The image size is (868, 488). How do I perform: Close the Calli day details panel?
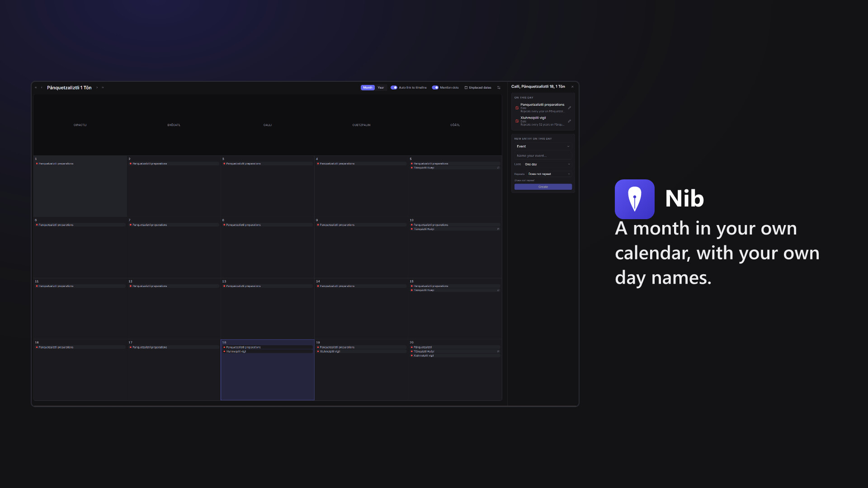pyautogui.click(x=572, y=87)
